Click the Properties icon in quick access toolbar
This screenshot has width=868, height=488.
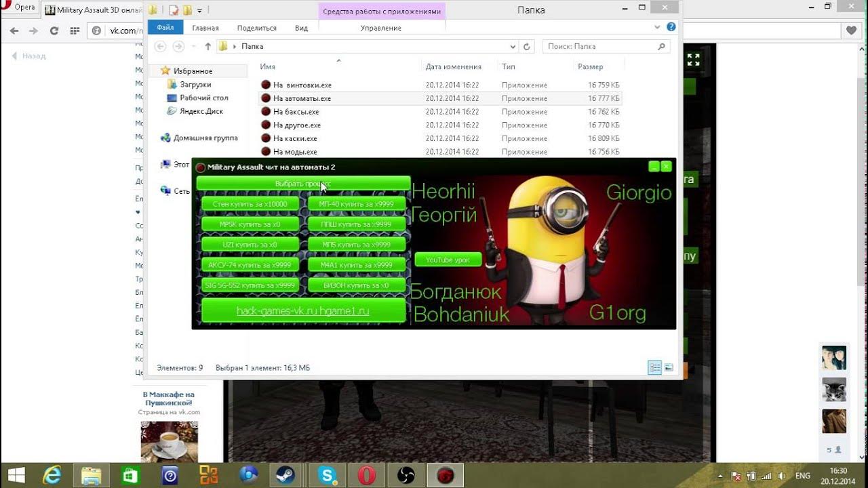tap(174, 10)
